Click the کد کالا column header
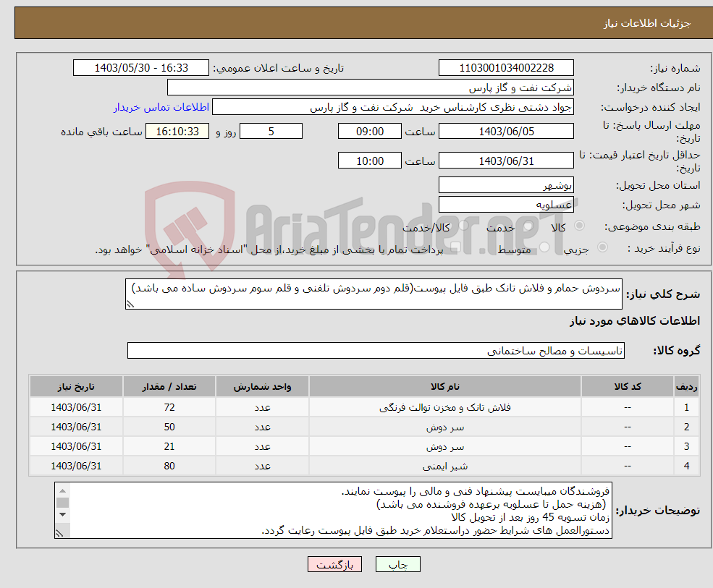This screenshot has width=713, height=588. [628, 387]
